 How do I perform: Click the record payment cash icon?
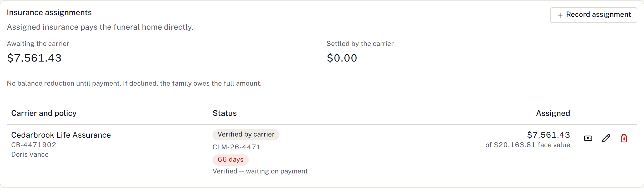click(588, 138)
